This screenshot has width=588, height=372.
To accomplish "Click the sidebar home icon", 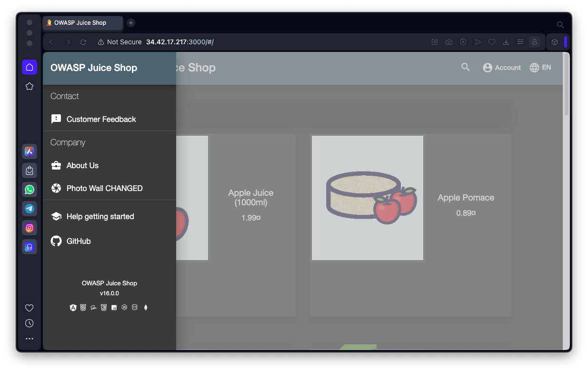I will pyautogui.click(x=30, y=67).
